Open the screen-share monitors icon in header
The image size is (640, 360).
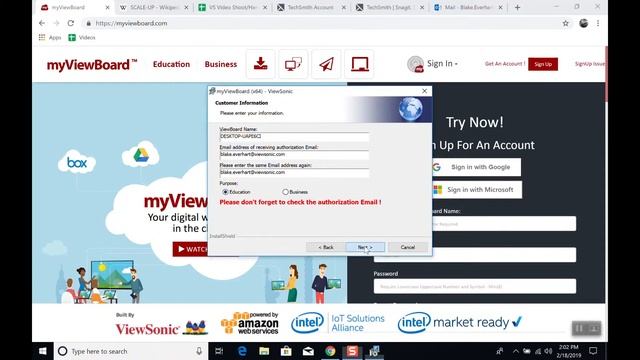click(293, 64)
